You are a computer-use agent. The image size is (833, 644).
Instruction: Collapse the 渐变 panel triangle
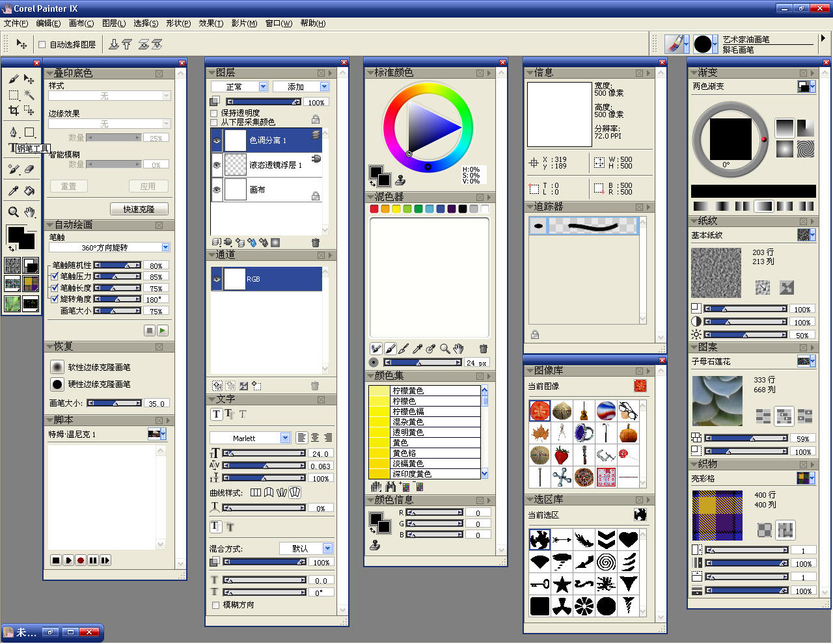pos(693,73)
